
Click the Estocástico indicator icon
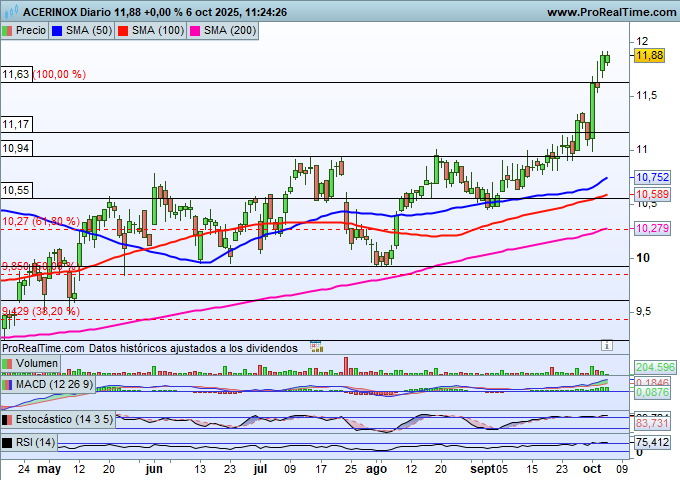(9, 420)
